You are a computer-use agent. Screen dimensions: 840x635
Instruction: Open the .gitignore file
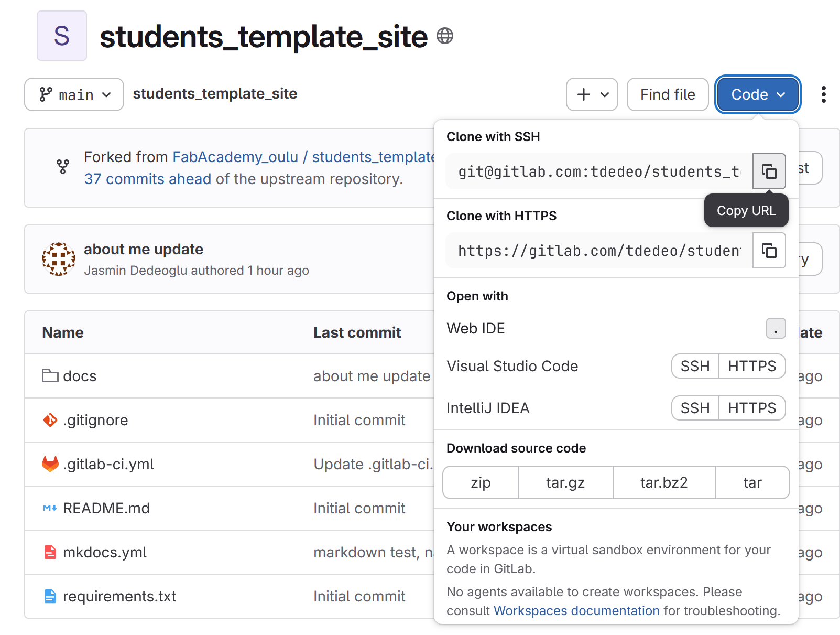coord(95,420)
